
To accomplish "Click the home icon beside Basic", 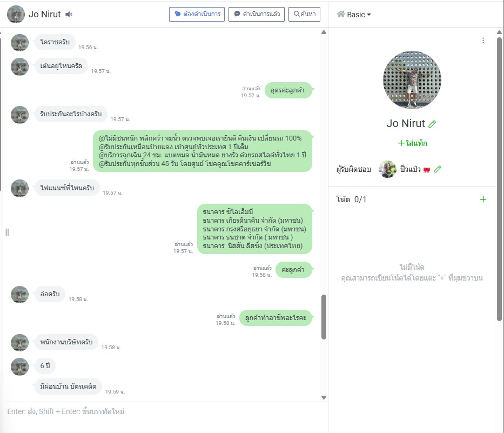I will tap(341, 14).
